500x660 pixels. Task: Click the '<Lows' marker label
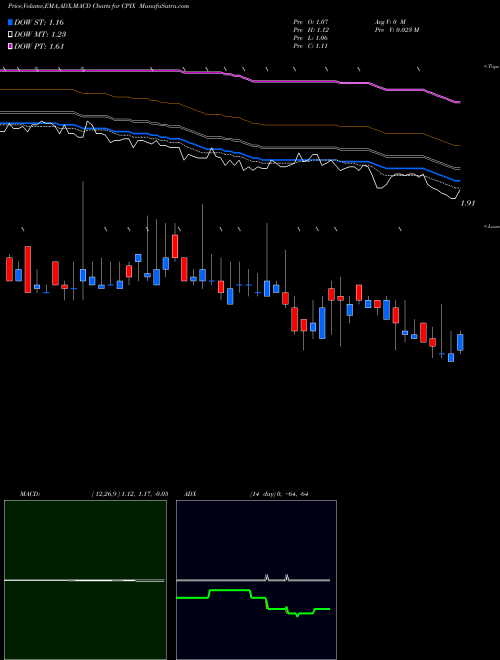tap(491, 226)
